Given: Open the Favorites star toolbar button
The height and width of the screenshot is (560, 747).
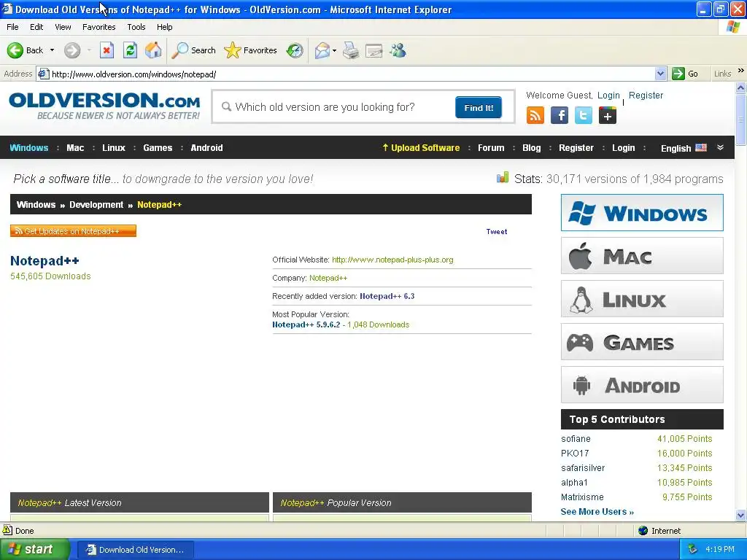Looking at the screenshot, I should pyautogui.click(x=251, y=50).
